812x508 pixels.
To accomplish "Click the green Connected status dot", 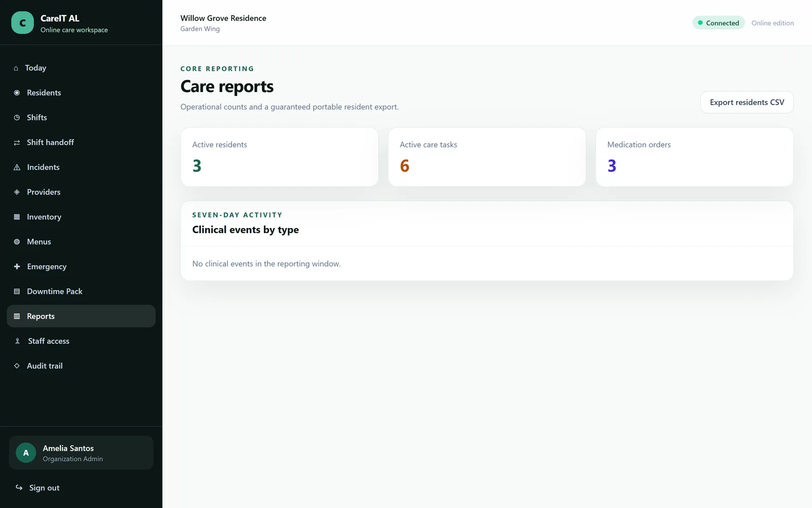I will pyautogui.click(x=700, y=23).
